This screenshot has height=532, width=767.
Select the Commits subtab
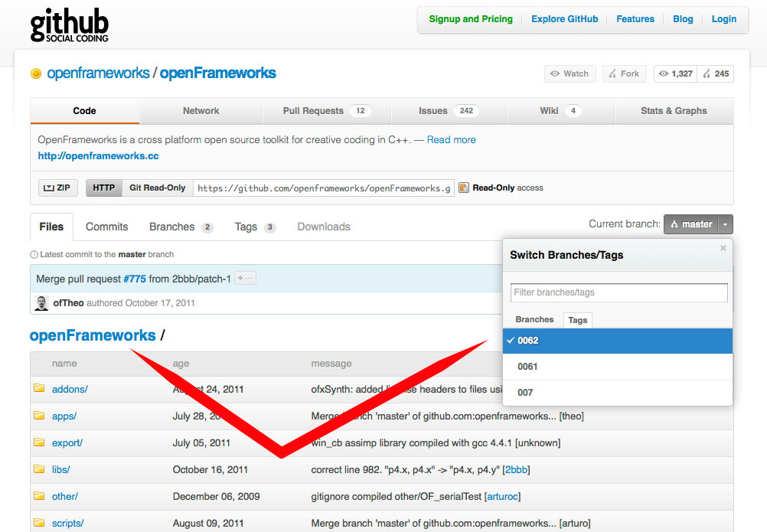pos(106,227)
